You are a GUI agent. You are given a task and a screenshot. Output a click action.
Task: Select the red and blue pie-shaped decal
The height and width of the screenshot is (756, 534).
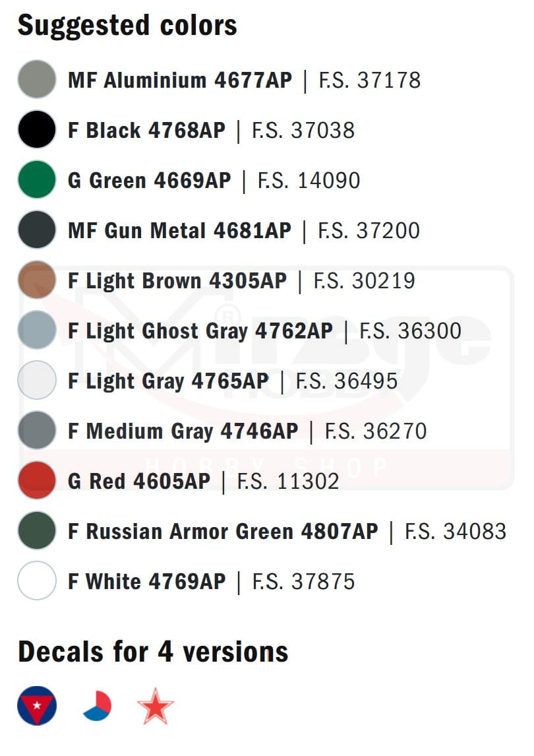[97, 706]
